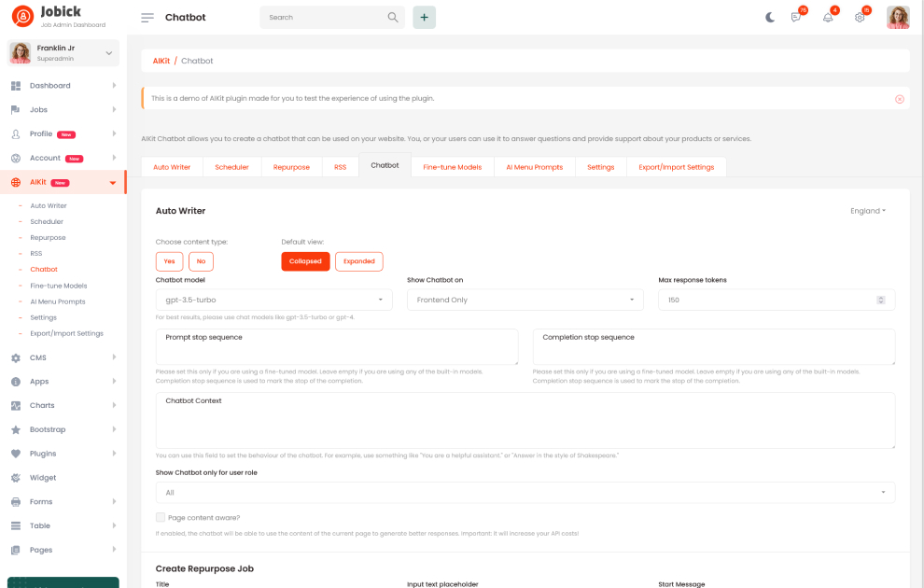This screenshot has width=924, height=588.
Task: Click the hamburger menu icon
Action: tap(147, 17)
